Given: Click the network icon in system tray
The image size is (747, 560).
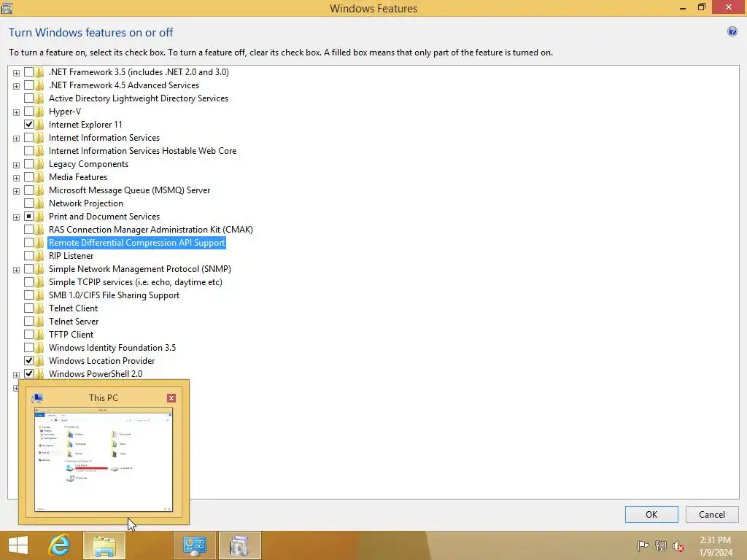Looking at the screenshot, I should (x=661, y=545).
